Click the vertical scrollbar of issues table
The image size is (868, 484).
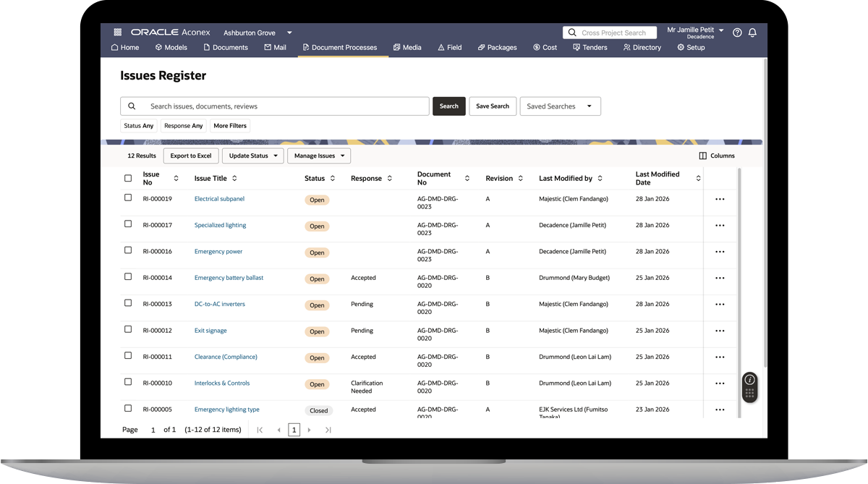tap(739, 289)
